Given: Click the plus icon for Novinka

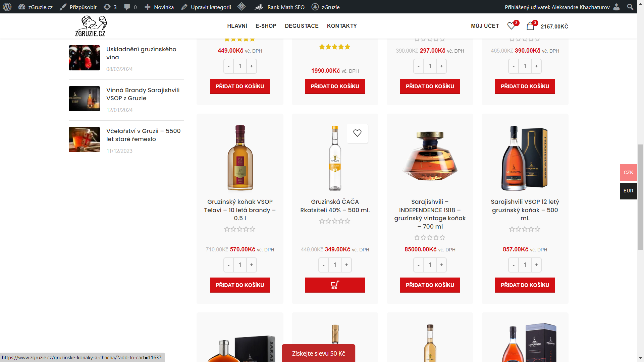Looking at the screenshot, I should [148, 7].
